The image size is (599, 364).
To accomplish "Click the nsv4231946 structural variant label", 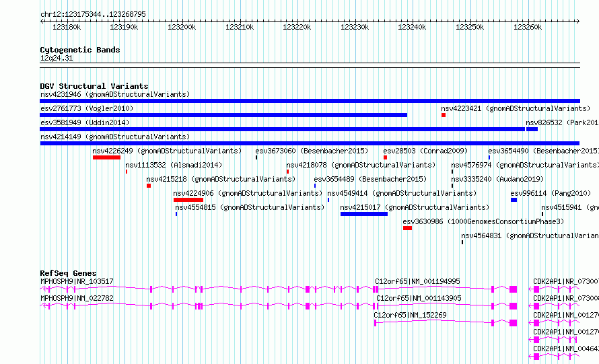I will click(115, 94).
